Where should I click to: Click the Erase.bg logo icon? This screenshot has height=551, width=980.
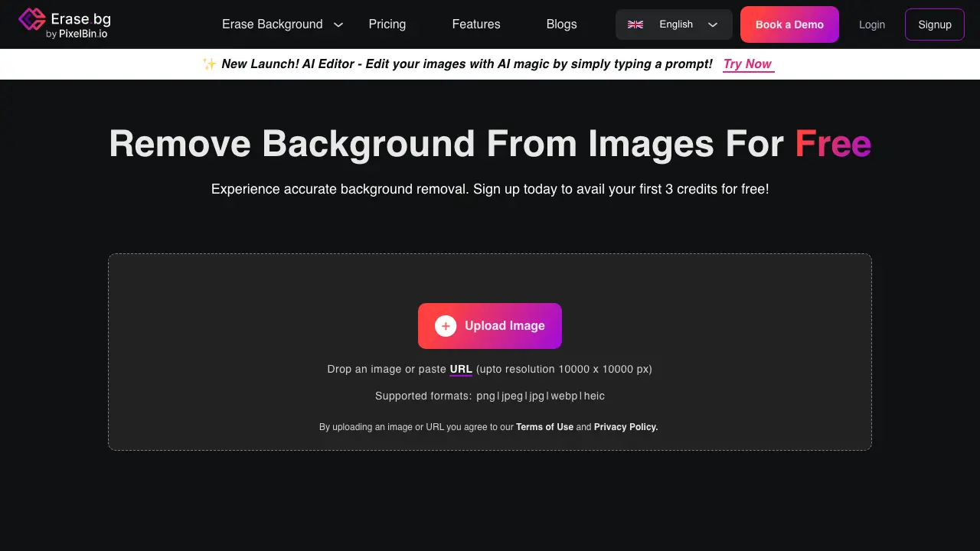click(31, 19)
